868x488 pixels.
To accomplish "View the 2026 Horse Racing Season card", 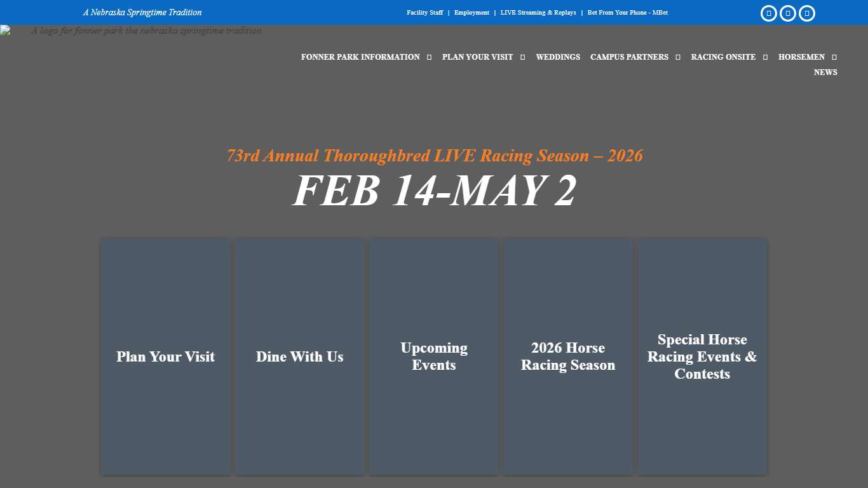I will pos(568,356).
